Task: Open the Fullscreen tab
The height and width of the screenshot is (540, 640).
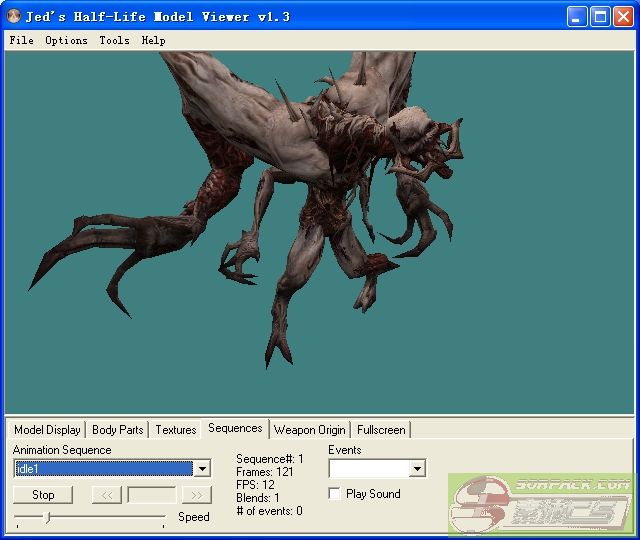Action: pos(381,430)
